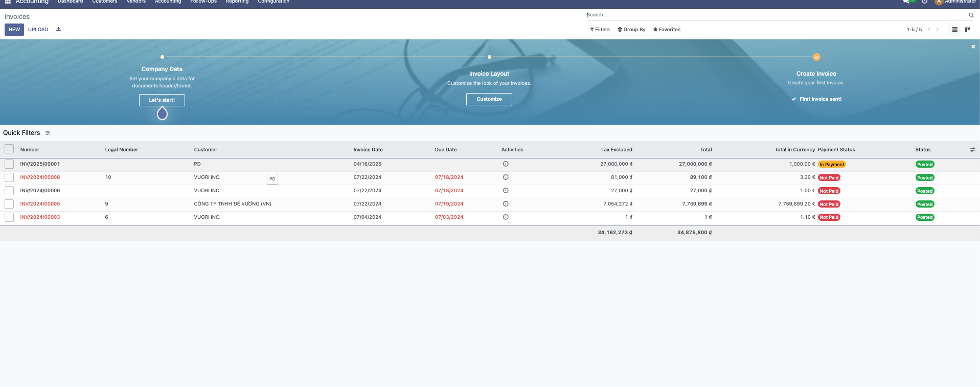Expand the Favorites dropdown
This screenshot has height=387, width=980.
pyautogui.click(x=667, y=30)
